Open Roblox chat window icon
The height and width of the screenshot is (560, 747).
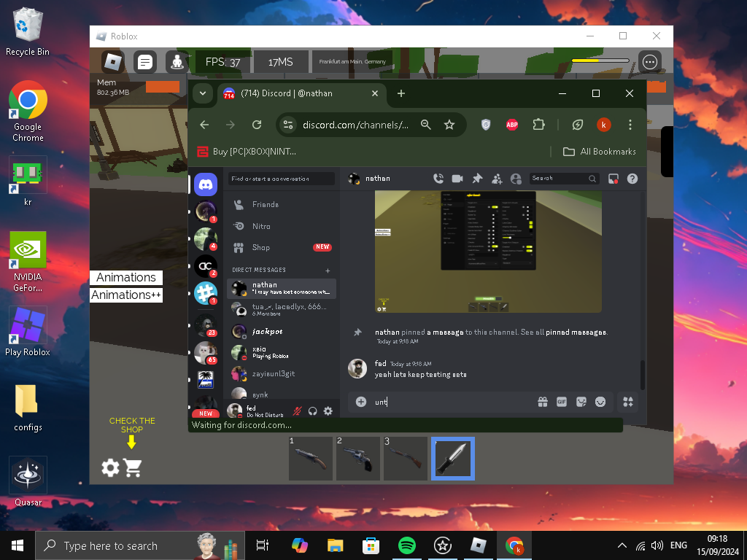pos(145,62)
